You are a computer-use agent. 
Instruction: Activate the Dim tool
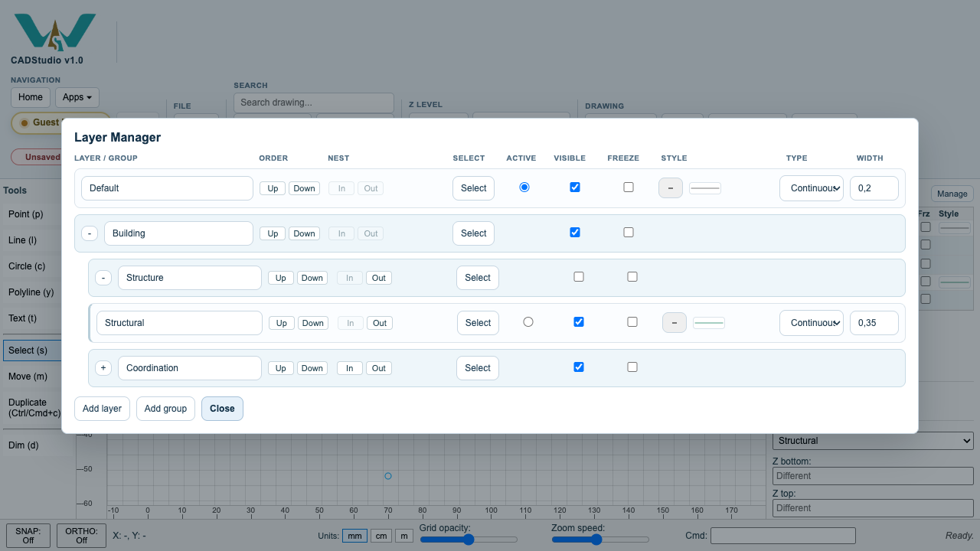pos(38,445)
